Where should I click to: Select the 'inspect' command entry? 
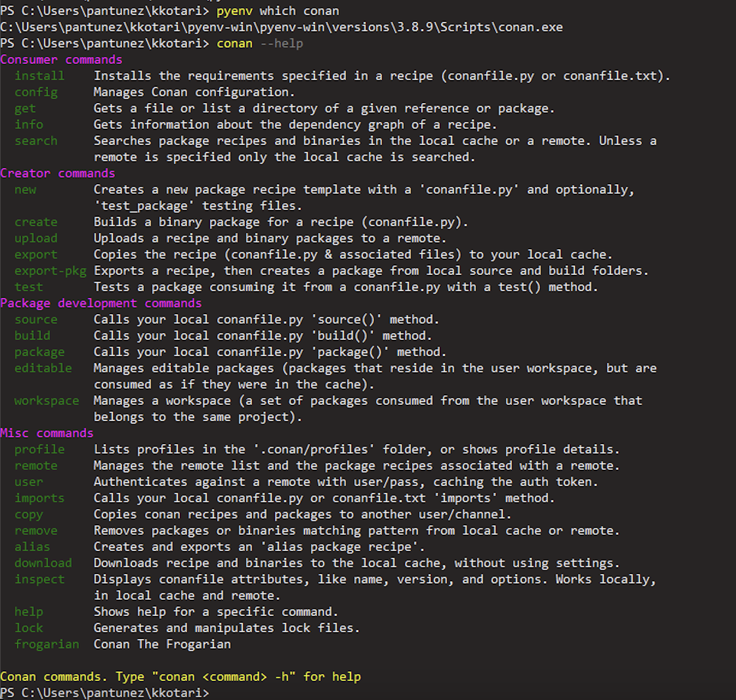click(x=39, y=579)
